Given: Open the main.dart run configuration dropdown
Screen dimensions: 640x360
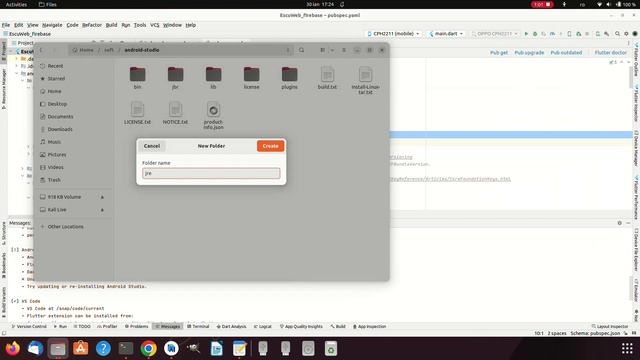Looking at the screenshot, I should pyautogui.click(x=446, y=33).
